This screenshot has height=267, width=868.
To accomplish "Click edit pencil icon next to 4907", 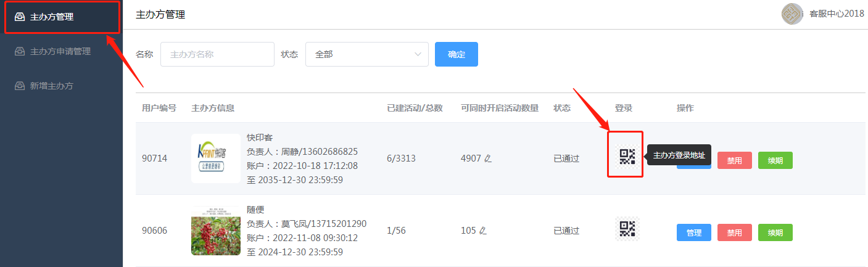I will click(488, 159).
